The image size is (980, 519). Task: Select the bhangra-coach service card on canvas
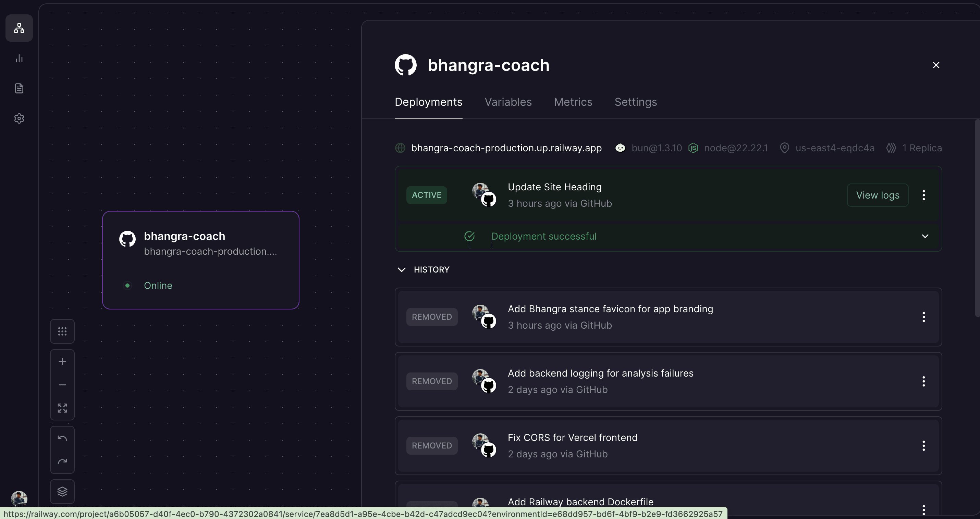200,260
